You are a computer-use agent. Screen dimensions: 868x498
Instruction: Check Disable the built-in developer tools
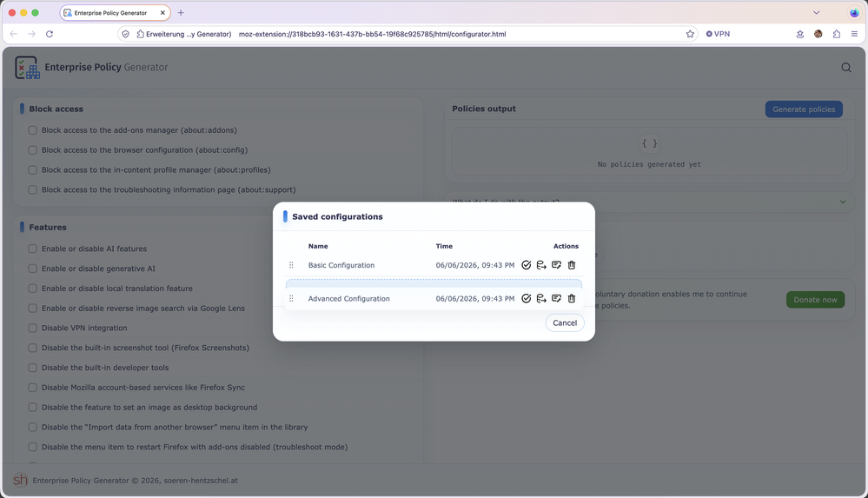tap(33, 368)
